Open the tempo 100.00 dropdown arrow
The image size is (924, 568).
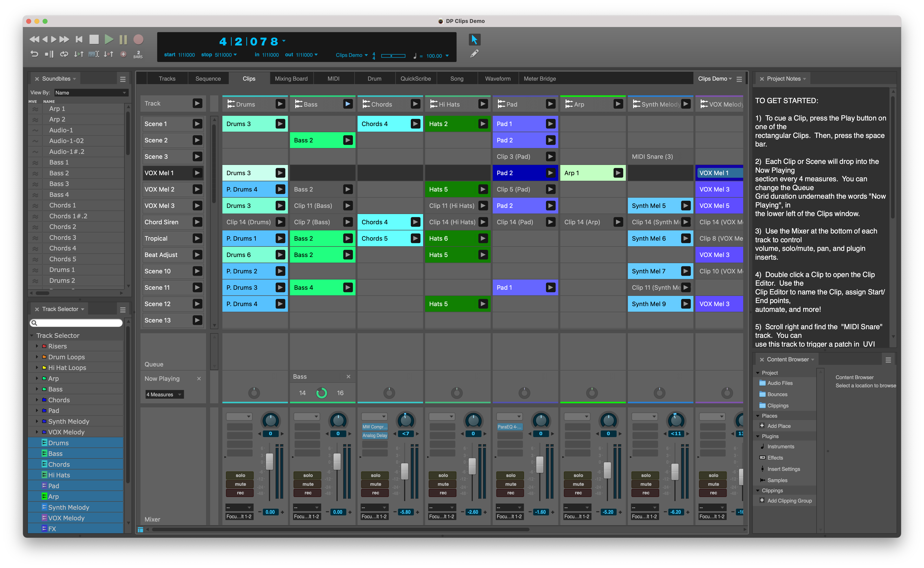pos(447,56)
